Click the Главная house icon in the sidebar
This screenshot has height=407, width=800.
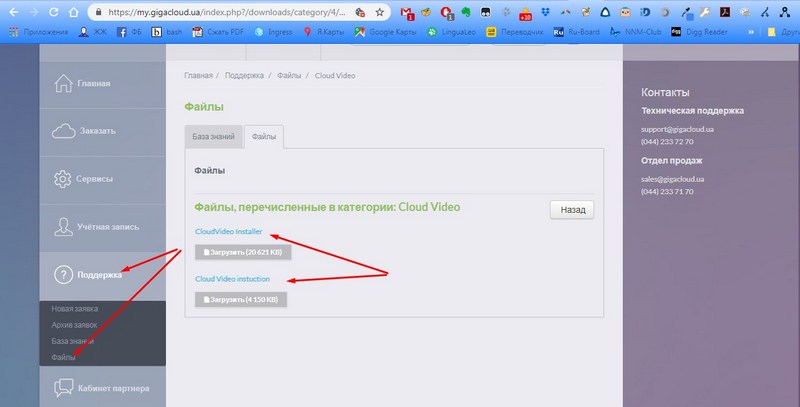(x=63, y=84)
